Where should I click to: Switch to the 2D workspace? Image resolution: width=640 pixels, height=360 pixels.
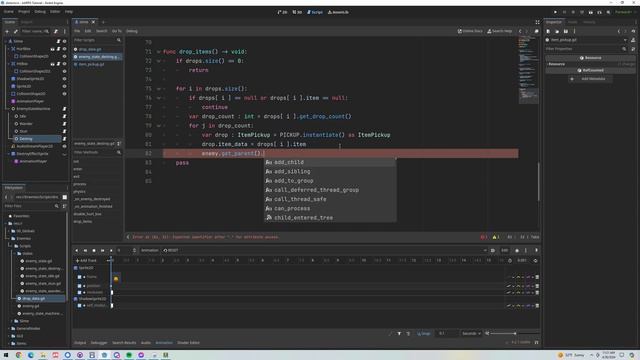[282, 12]
